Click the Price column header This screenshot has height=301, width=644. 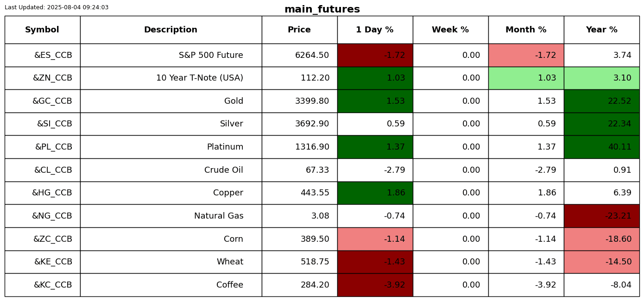coord(299,30)
